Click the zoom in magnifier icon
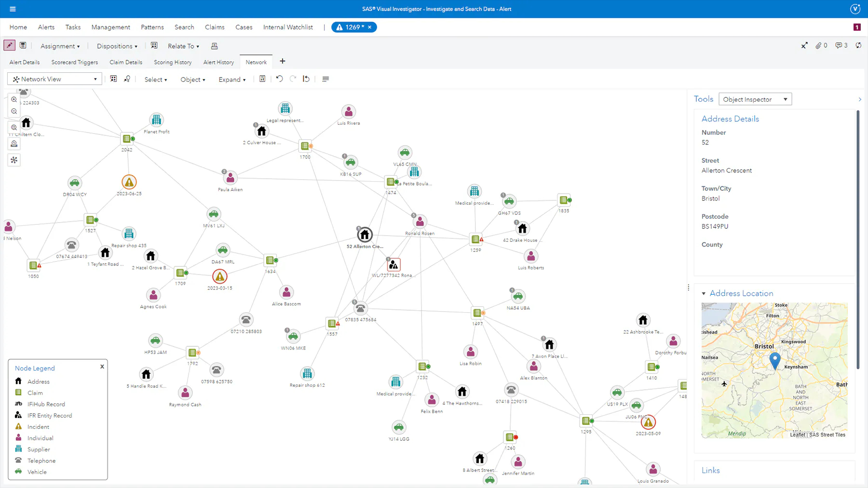The image size is (868, 488). (14, 100)
